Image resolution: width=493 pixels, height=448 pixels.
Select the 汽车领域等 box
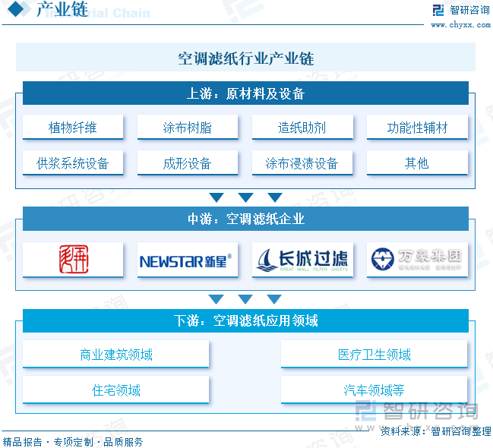click(374, 390)
